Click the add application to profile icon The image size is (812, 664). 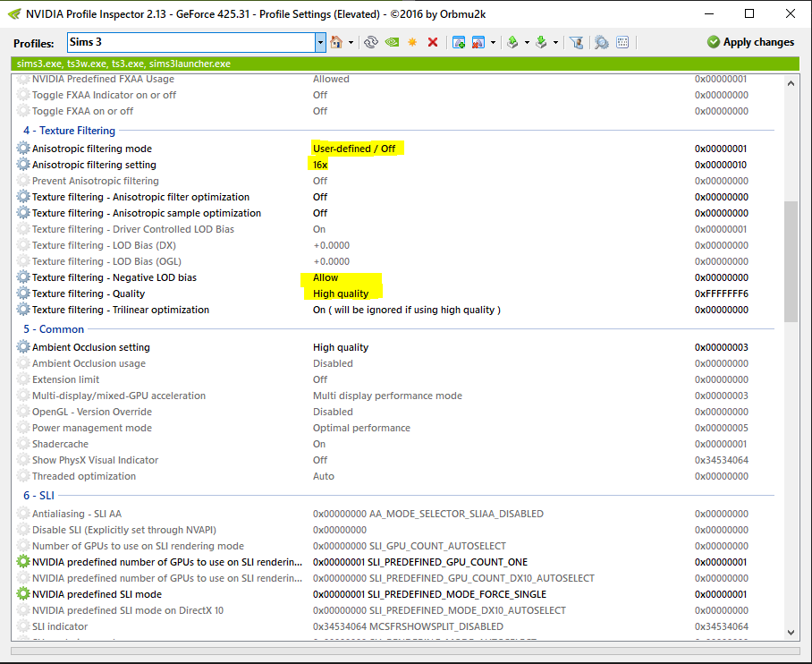point(458,42)
